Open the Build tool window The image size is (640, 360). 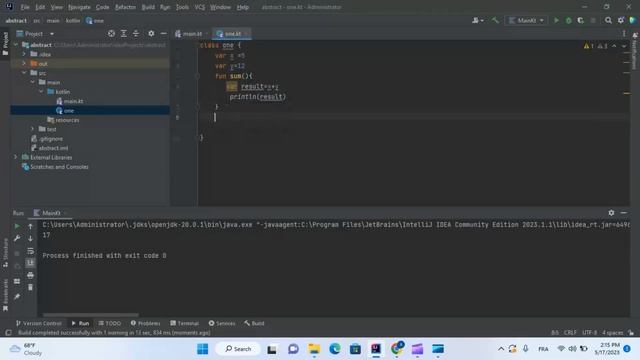[254, 323]
